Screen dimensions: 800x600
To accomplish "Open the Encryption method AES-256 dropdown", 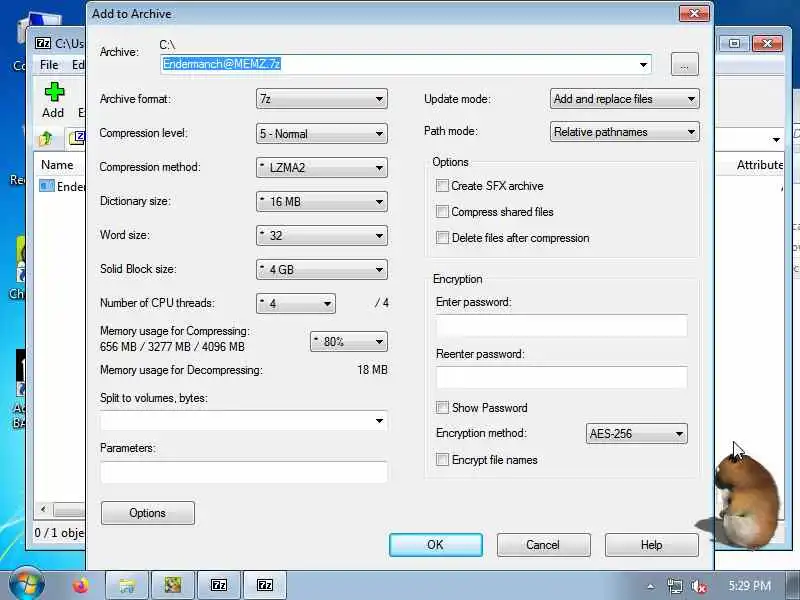I will 637,434.
